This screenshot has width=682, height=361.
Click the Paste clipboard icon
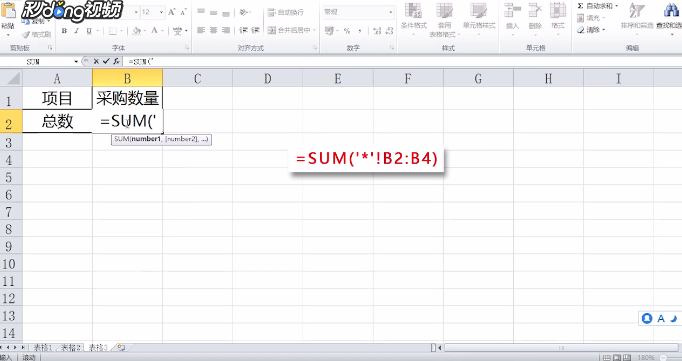coord(8,11)
